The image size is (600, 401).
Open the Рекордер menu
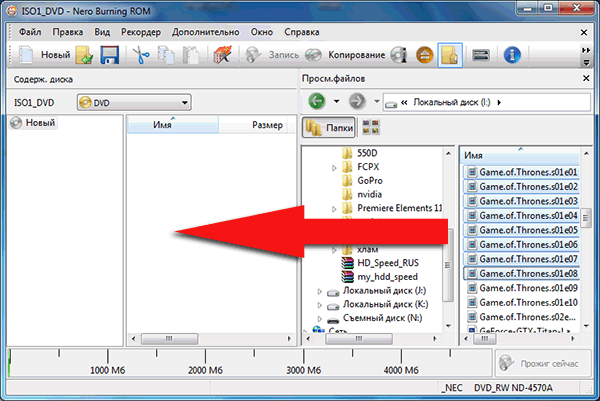(x=141, y=32)
